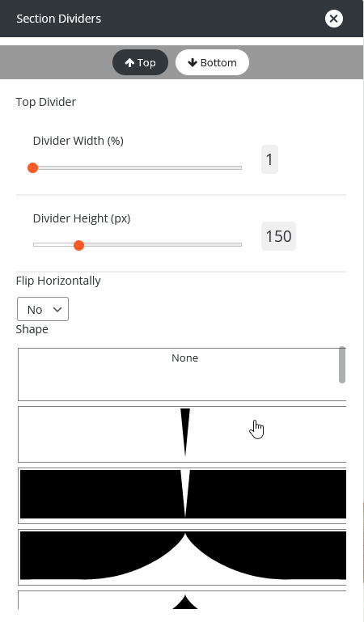Click the up arrow icon on Top

tap(129, 62)
